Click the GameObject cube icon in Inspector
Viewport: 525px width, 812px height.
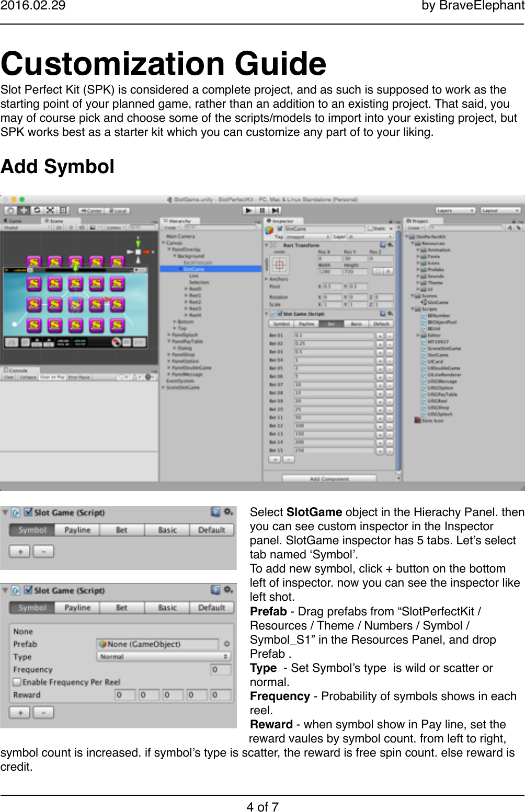click(x=269, y=230)
